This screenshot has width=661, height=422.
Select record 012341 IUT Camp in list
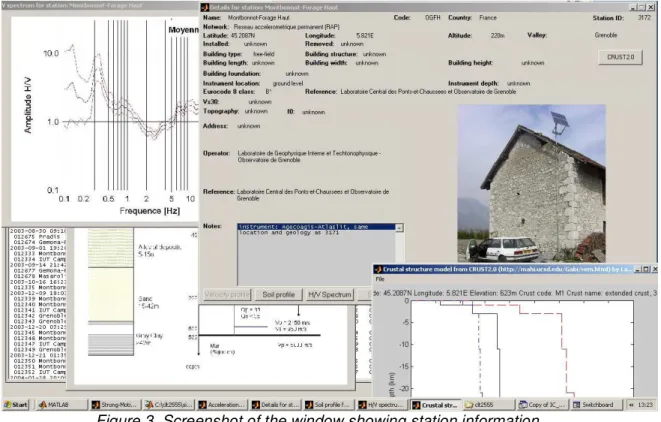[40, 310]
